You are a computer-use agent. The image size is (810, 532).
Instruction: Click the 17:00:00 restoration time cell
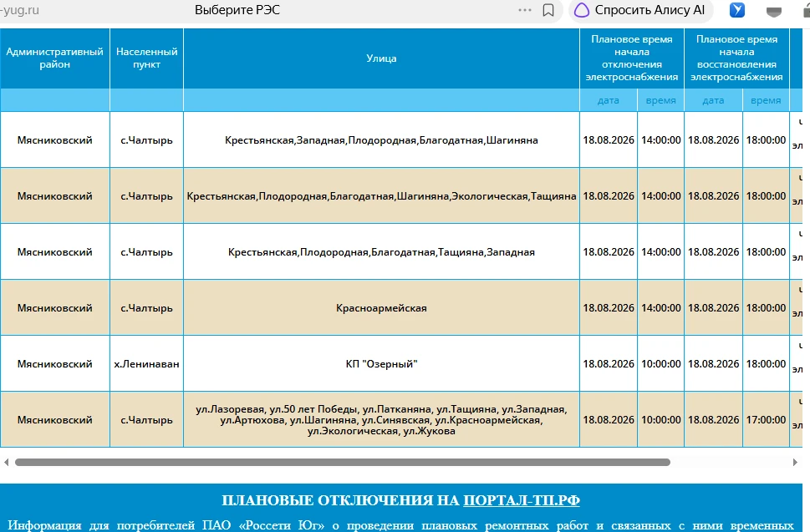(766, 419)
